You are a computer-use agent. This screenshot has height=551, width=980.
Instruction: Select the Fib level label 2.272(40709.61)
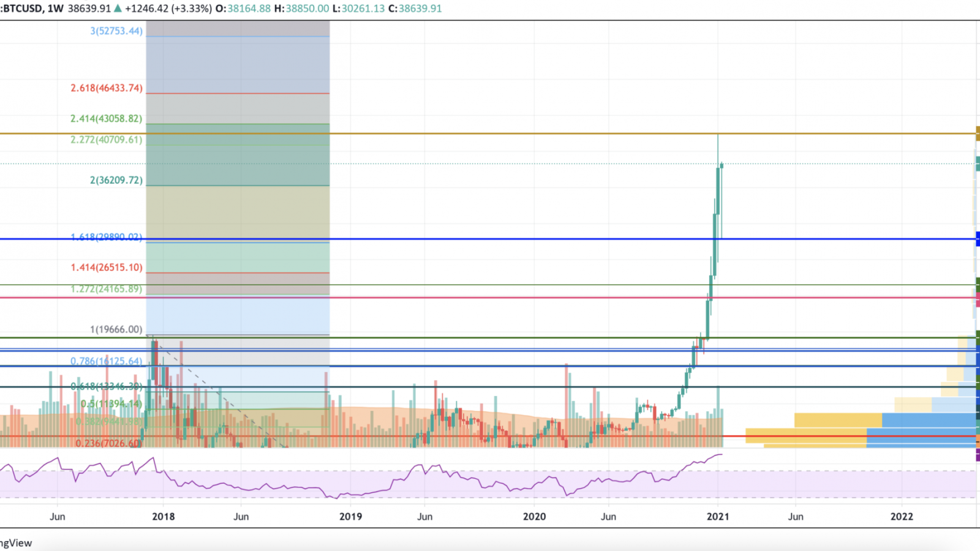(107, 140)
